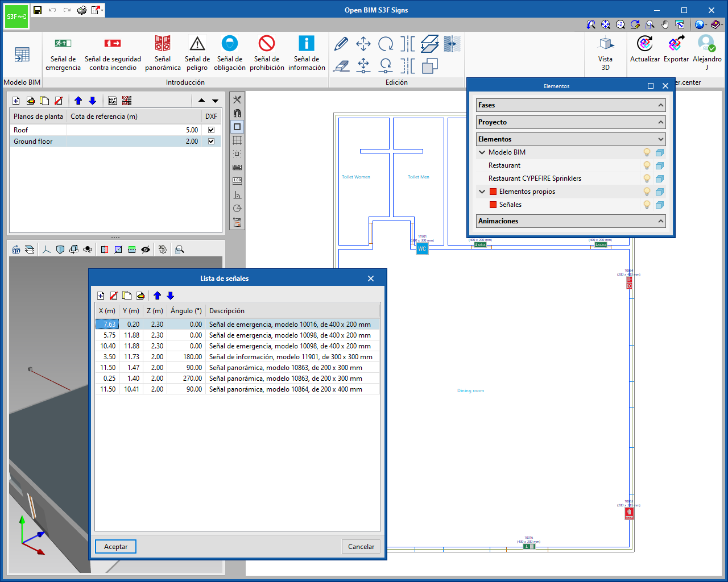Screen dimensions: 728x582
Task: Click the X value 7.63 cell
Action: point(107,325)
